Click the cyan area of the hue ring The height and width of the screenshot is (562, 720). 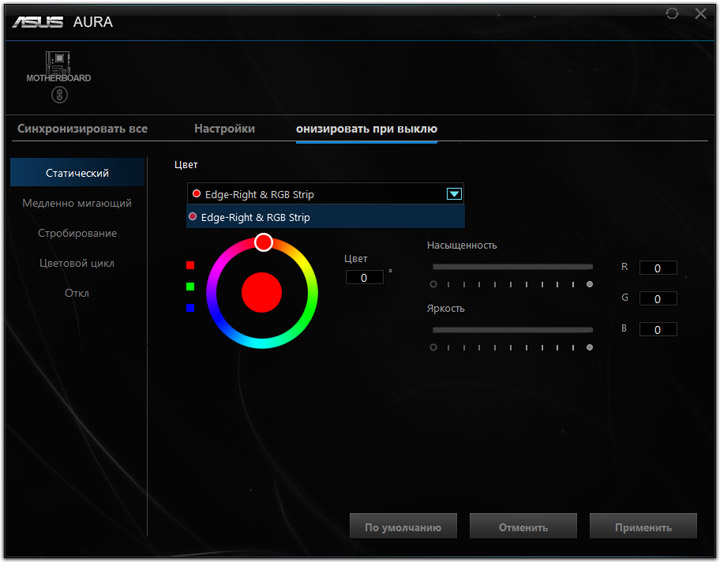coord(262,343)
